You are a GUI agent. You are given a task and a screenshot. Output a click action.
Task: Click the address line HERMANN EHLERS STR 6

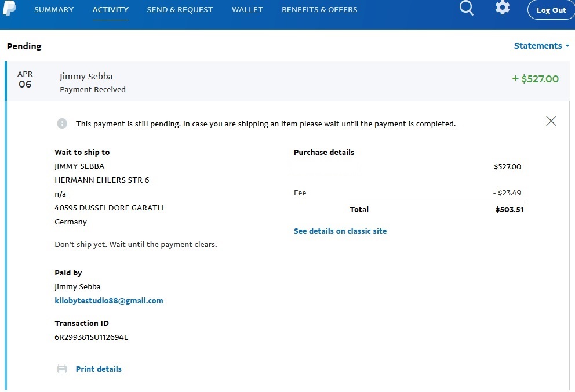point(102,180)
